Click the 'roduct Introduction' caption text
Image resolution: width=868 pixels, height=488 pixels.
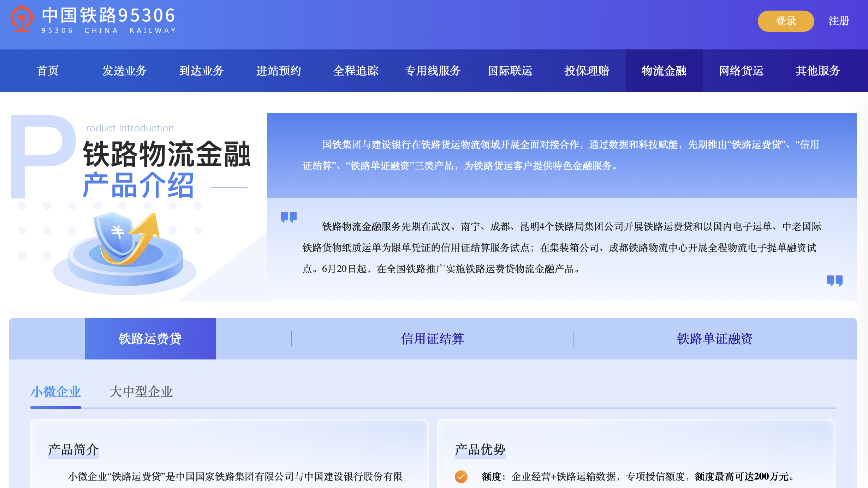tap(130, 128)
